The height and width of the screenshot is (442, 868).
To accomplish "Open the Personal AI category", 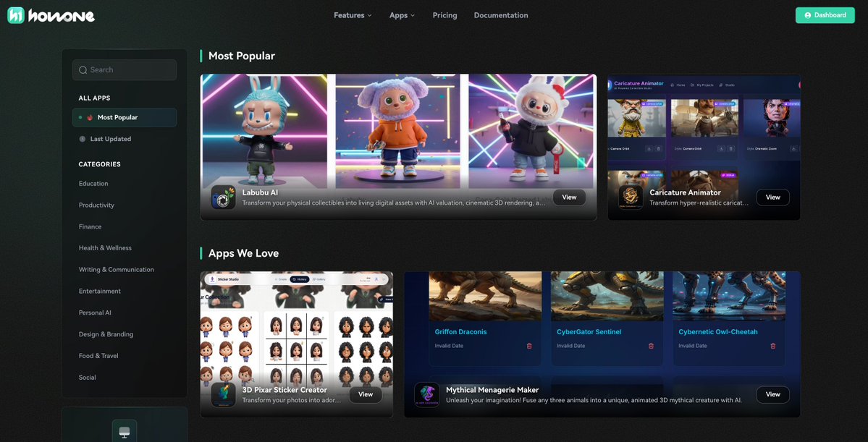I will [96, 313].
